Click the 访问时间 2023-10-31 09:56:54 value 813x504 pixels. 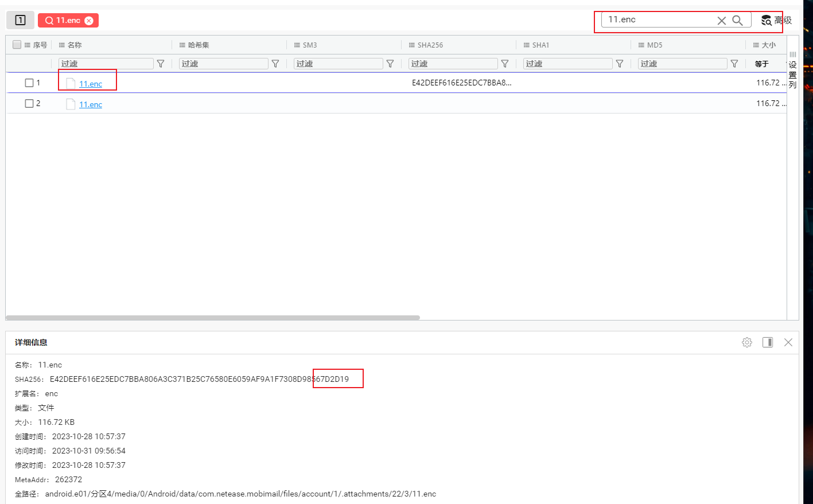89,451
